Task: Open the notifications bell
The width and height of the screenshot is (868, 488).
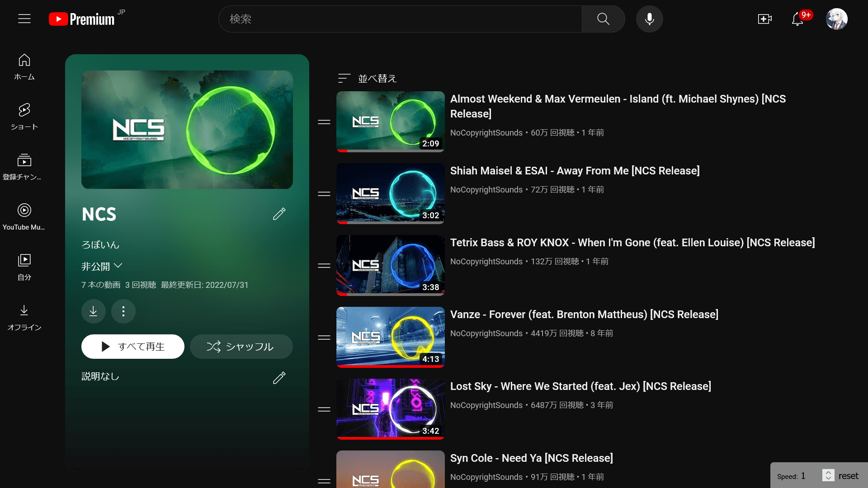Action: tap(797, 19)
